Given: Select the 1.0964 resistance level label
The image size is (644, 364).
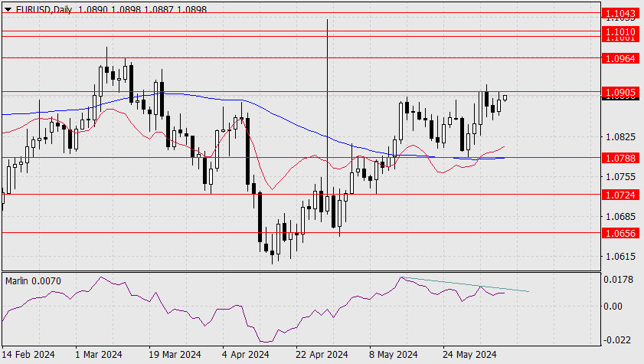Looking at the screenshot, I should [x=620, y=58].
